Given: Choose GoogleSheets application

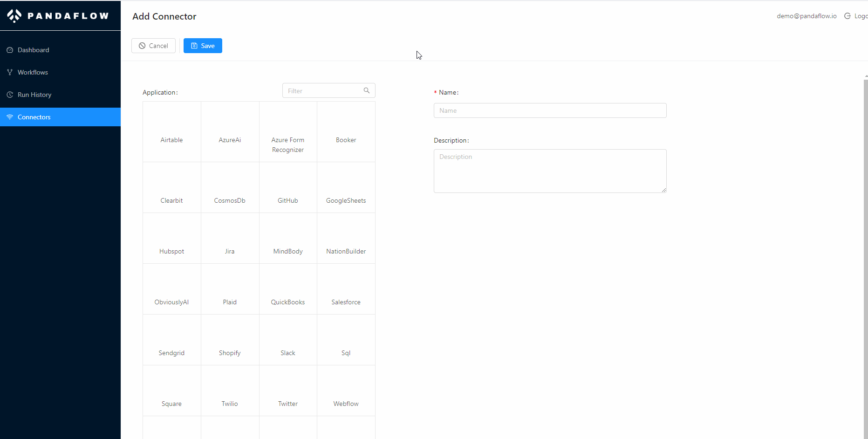Looking at the screenshot, I should [346, 187].
